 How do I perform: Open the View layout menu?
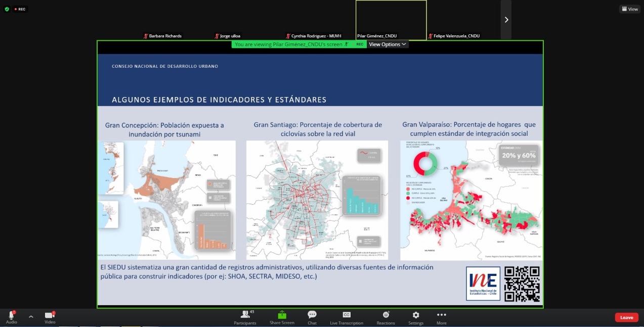tap(630, 9)
